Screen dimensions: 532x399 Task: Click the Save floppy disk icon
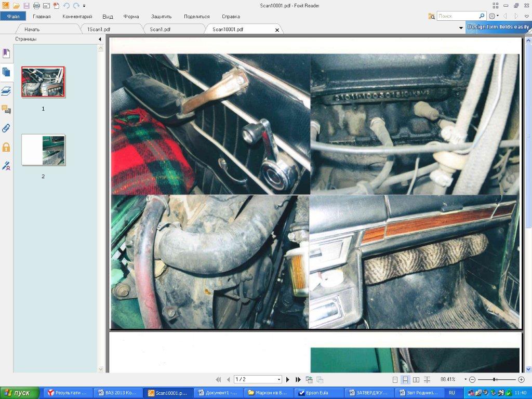click(x=26, y=6)
